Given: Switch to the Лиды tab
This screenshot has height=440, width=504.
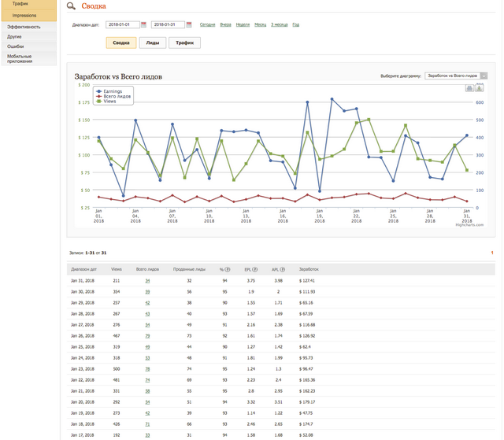Looking at the screenshot, I should point(151,43).
